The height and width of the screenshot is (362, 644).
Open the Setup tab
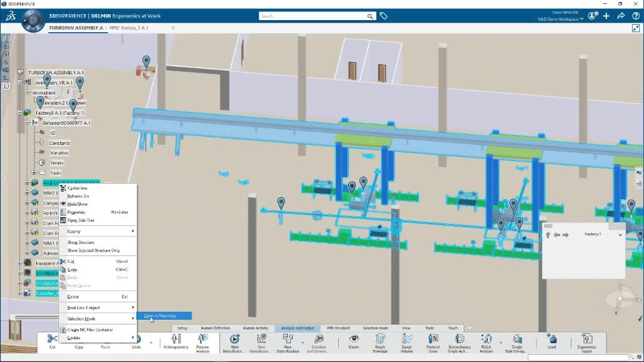click(182, 328)
